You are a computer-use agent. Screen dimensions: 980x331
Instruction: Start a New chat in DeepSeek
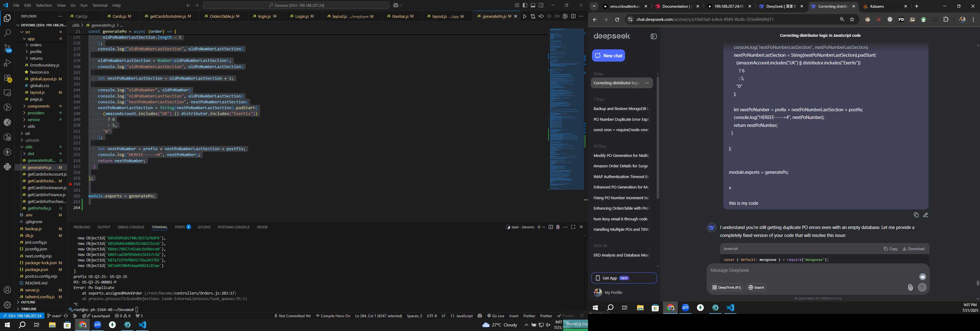click(x=608, y=55)
